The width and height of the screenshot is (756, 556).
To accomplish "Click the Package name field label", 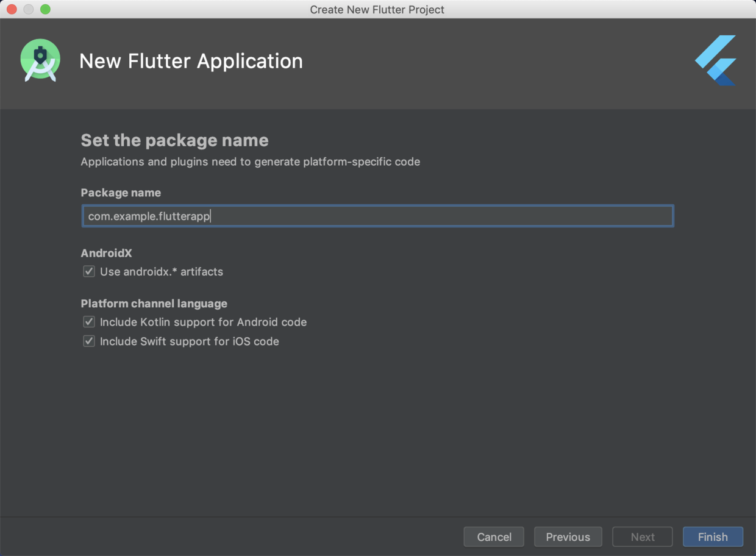I will [x=121, y=193].
